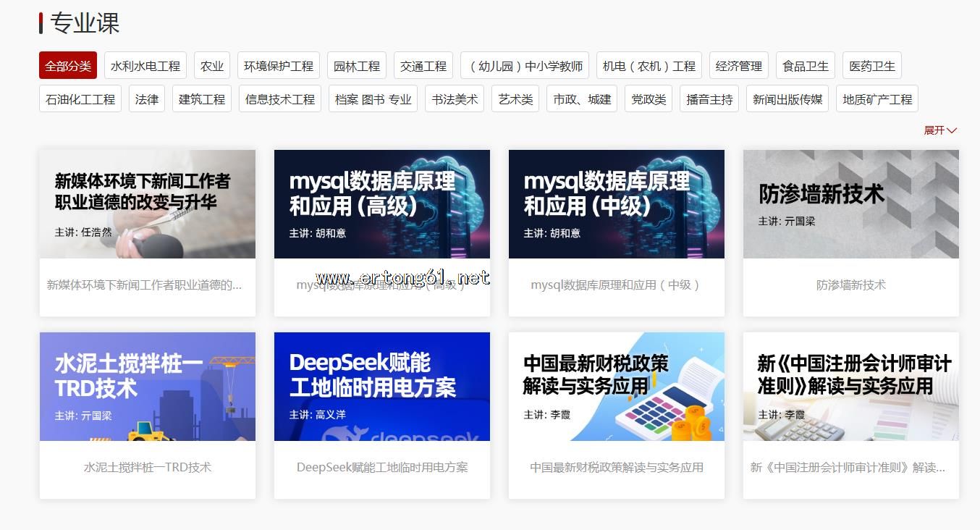Viewport: 980px width, 530px height.
Task: Choose the 信息技术工程 category tag
Action: (x=280, y=99)
